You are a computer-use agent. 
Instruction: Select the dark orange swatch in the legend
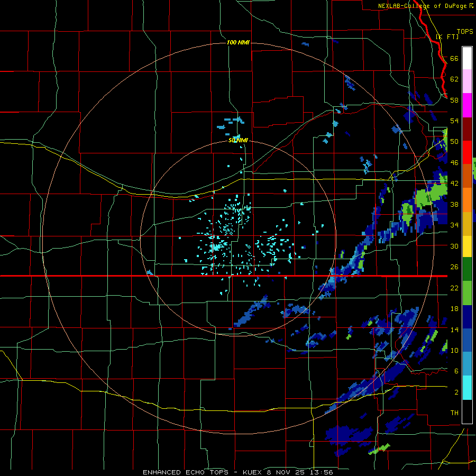(467, 176)
